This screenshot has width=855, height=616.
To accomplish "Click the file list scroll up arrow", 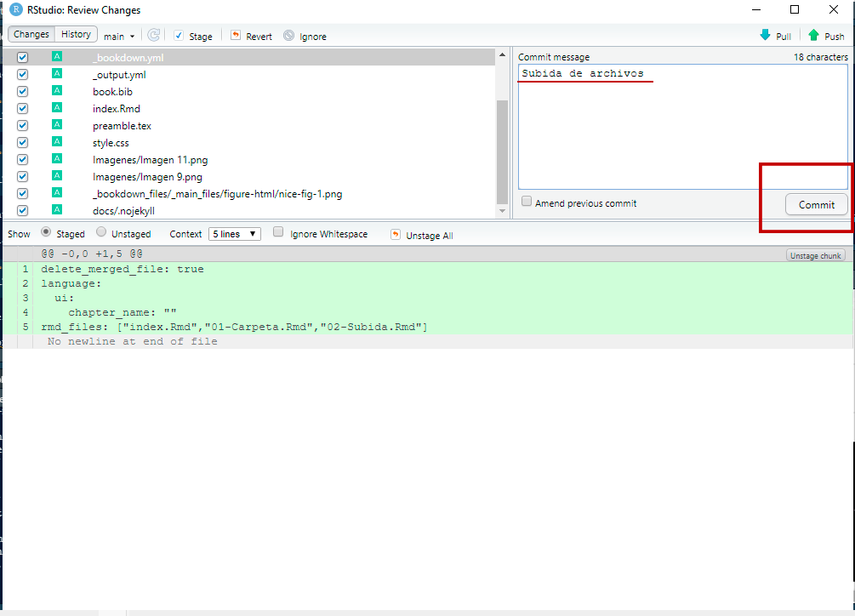I will [502, 55].
